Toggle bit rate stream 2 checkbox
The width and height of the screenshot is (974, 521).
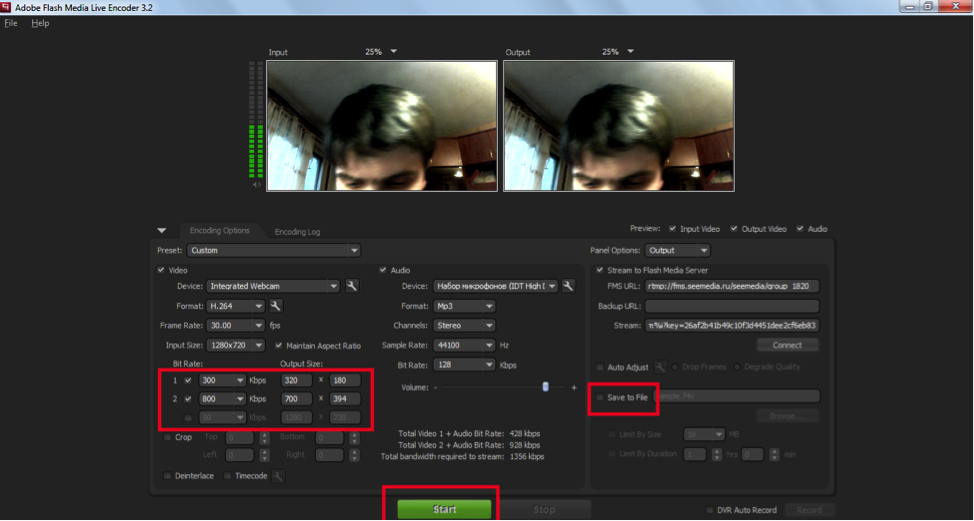[x=188, y=399]
